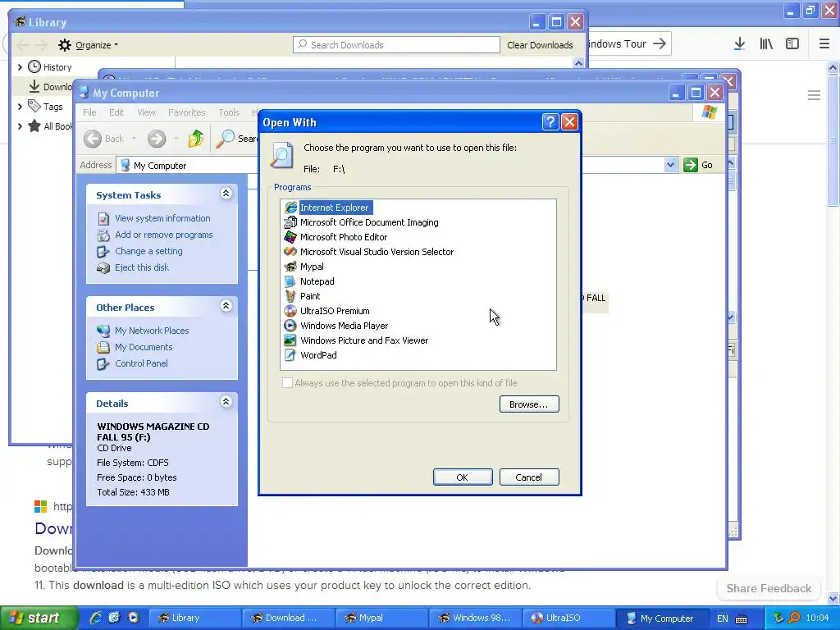Open the File menu in My Computer
The width and height of the screenshot is (840, 630).
89,112
